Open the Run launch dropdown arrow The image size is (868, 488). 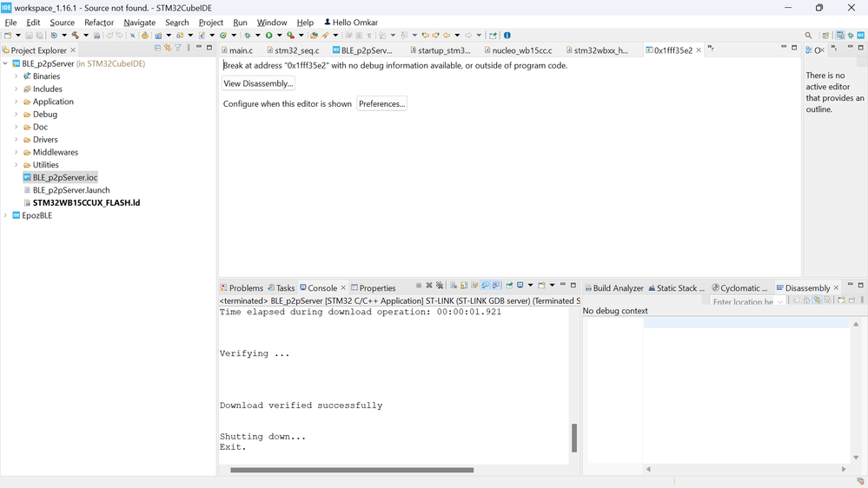point(280,36)
